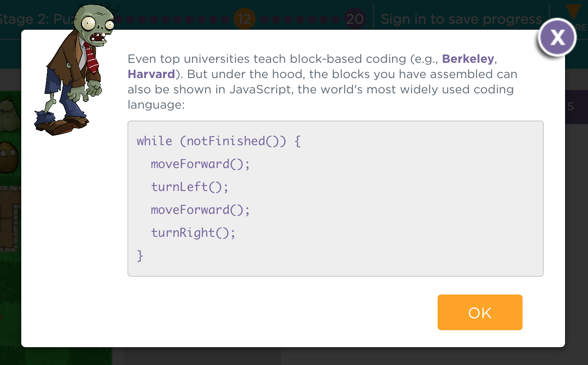Click the number 5 counter behind dialog

(571, 107)
